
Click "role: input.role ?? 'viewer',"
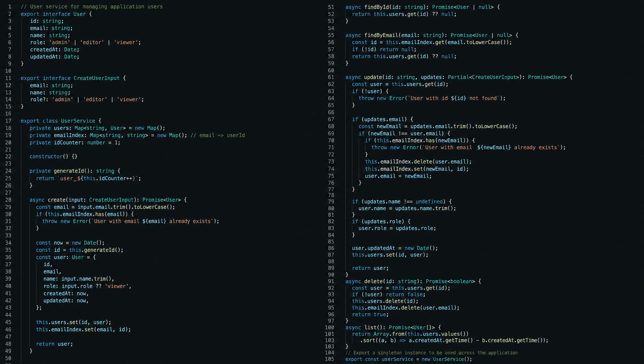point(87,286)
